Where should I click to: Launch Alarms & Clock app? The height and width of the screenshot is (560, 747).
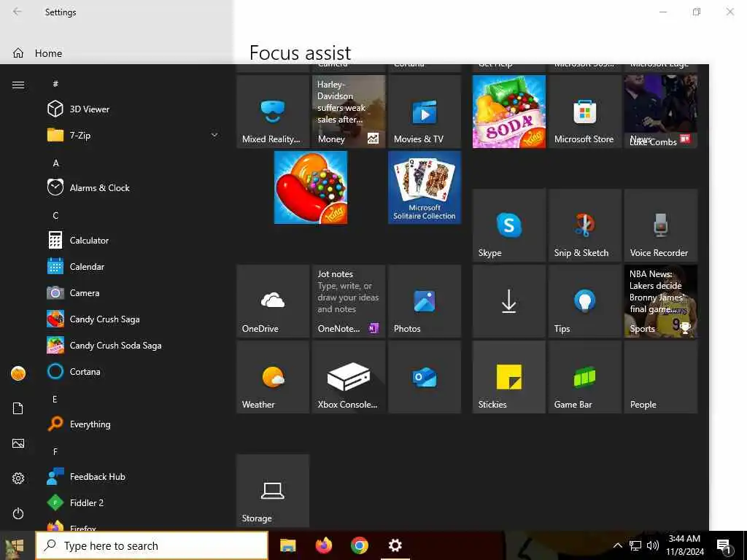point(131,187)
